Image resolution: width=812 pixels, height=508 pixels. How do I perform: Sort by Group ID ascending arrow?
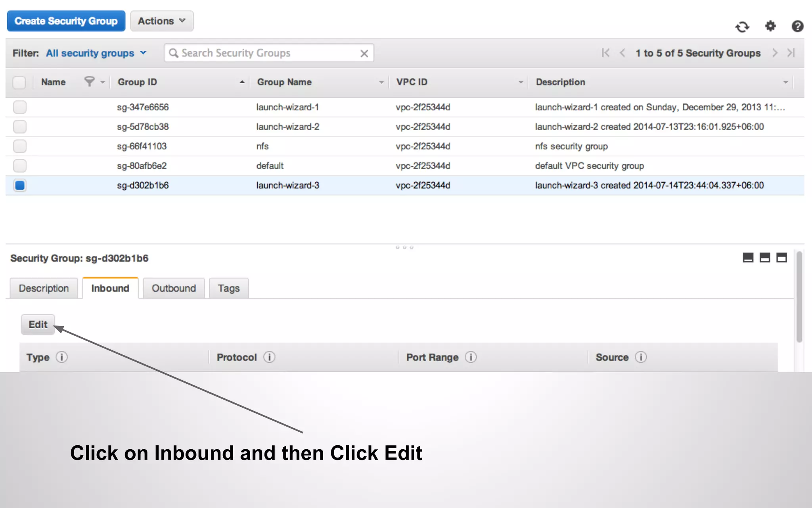pyautogui.click(x=242, y=82)
